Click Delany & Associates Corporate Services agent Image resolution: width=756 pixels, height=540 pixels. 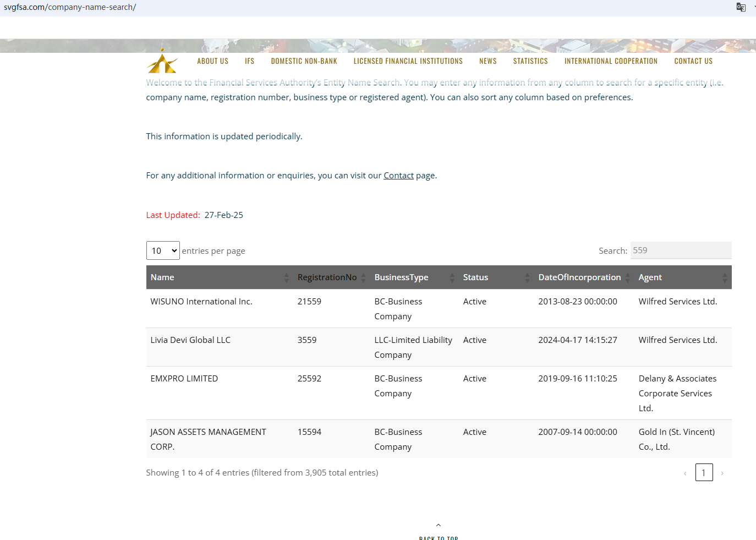tap(677, 394)
